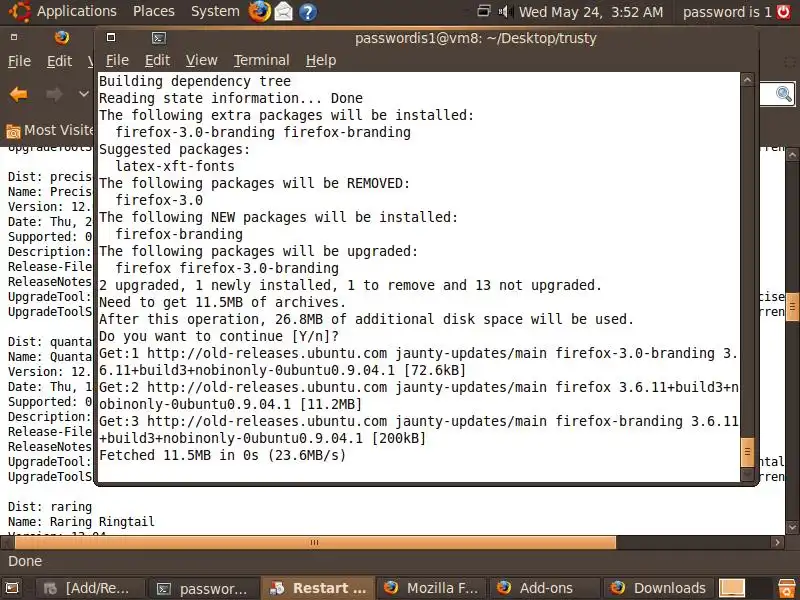Image resolution: width=800 pixels, height=600 pixels.
Task: Click 'Do you want to continue [Y/n]?' line
Action: pyautogui.click(x=219, y=336)
